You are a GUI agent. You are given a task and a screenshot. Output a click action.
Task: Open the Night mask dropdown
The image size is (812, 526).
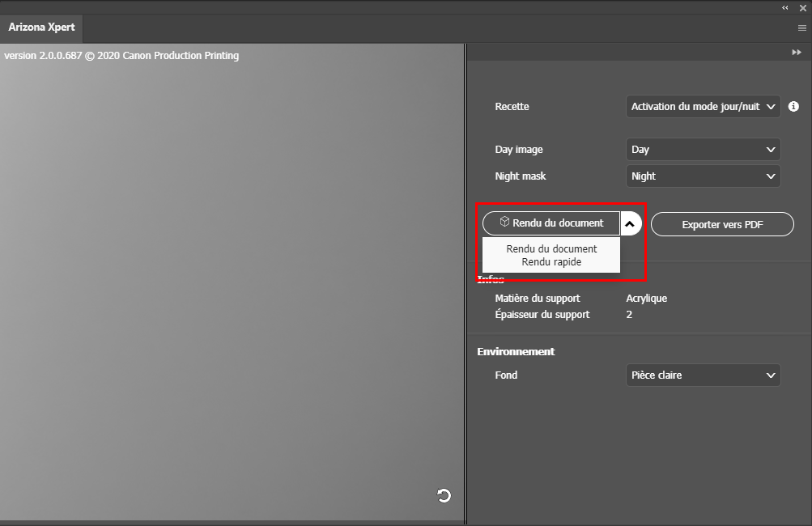click(703, 176)
